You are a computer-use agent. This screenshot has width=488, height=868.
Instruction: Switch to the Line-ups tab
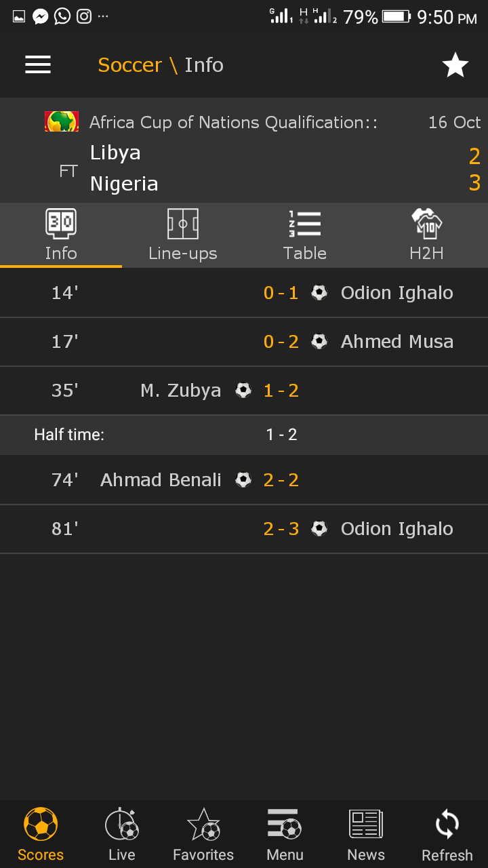coord(183,235)
